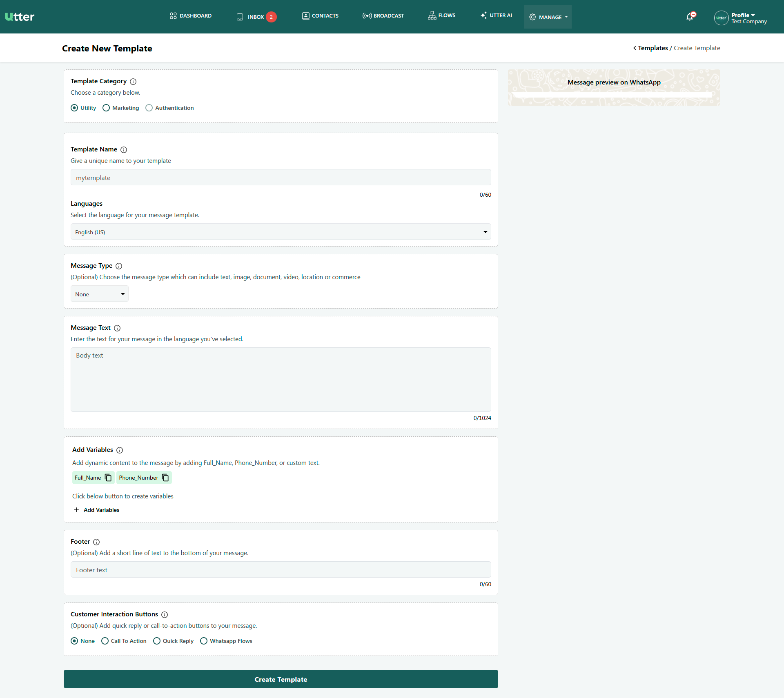Click the Create Template button

pos(281,679)
